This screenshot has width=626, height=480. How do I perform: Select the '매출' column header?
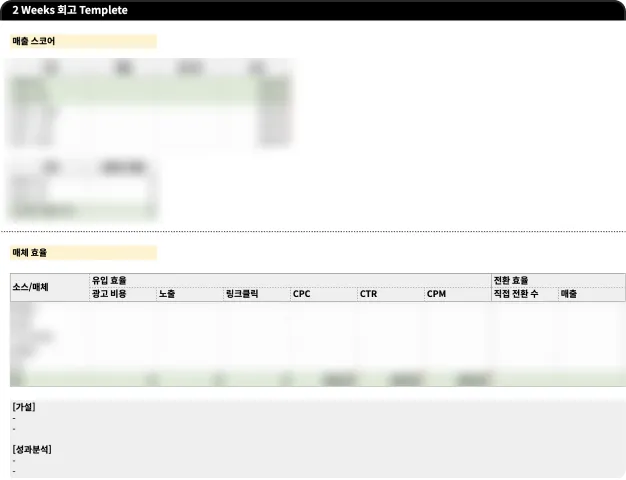click(x=592, y=294)
